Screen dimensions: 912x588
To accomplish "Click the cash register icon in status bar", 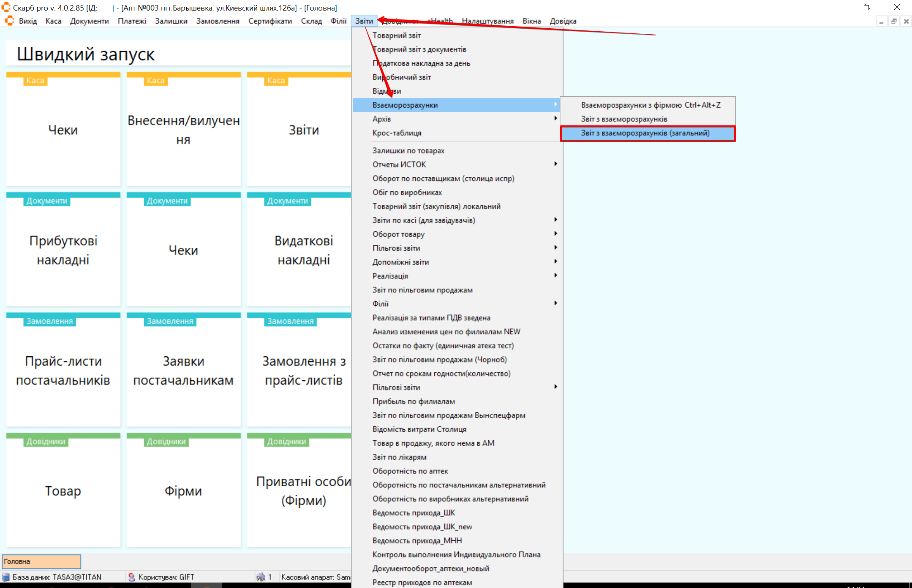I will pyautogui.click(x=261, y=577).
